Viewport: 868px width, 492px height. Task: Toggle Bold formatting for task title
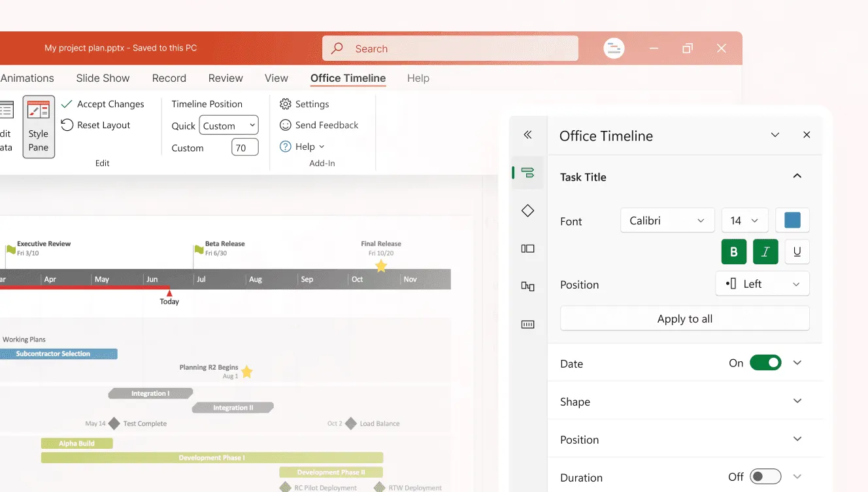(734, 252)
